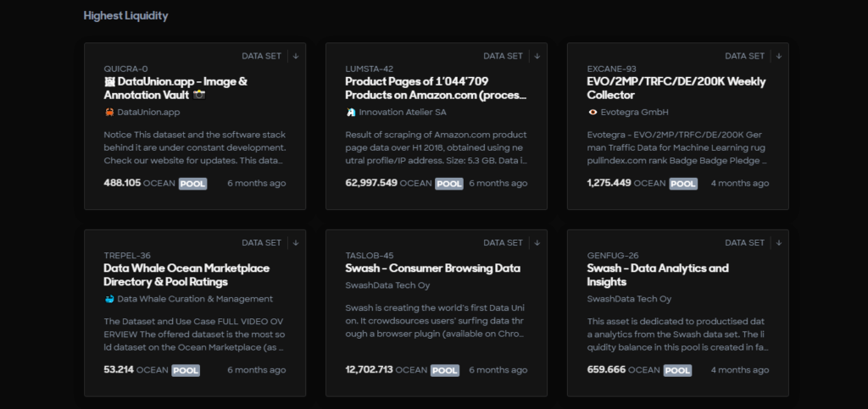868x409 pixels.
Task: Click POOL badge on 488.105 OCEAN card
Action: click(192, 184)
